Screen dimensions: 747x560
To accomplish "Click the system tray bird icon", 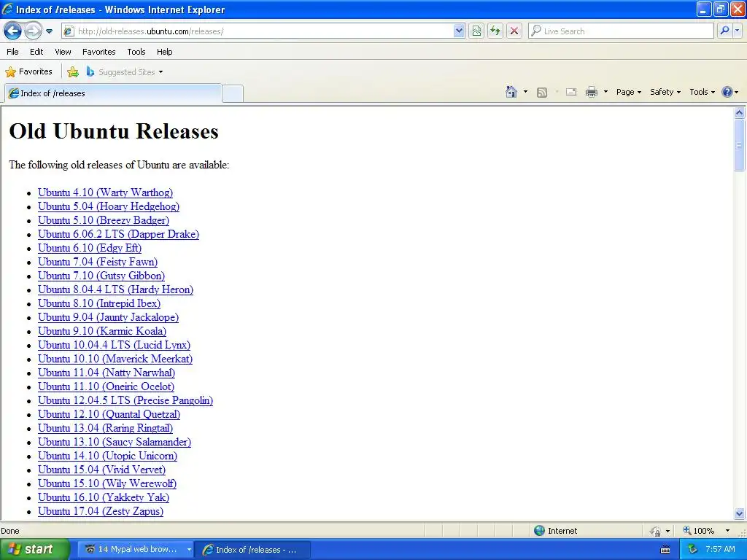I will [692, 550].
